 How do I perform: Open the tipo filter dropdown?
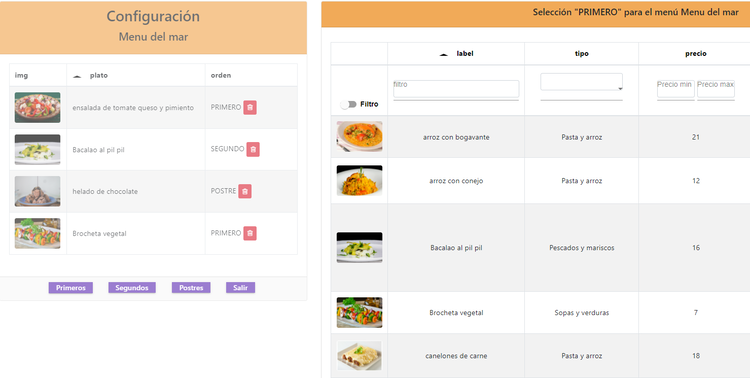(x=582, y=82)
